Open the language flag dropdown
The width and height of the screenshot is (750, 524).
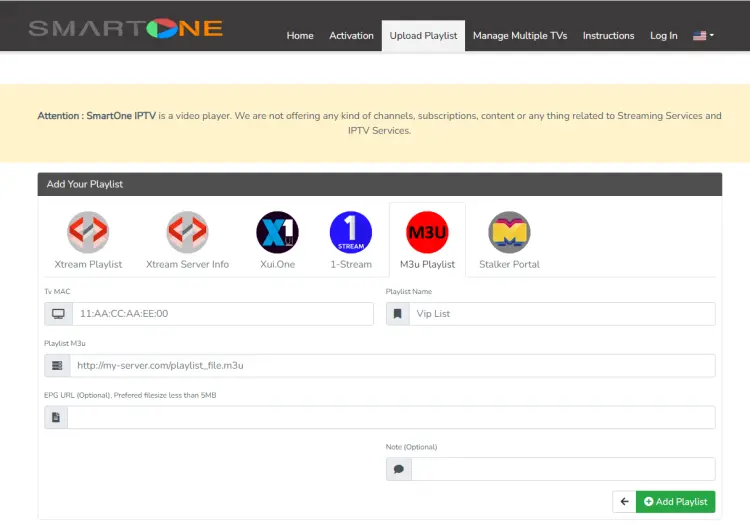click(x=703, y=36)
